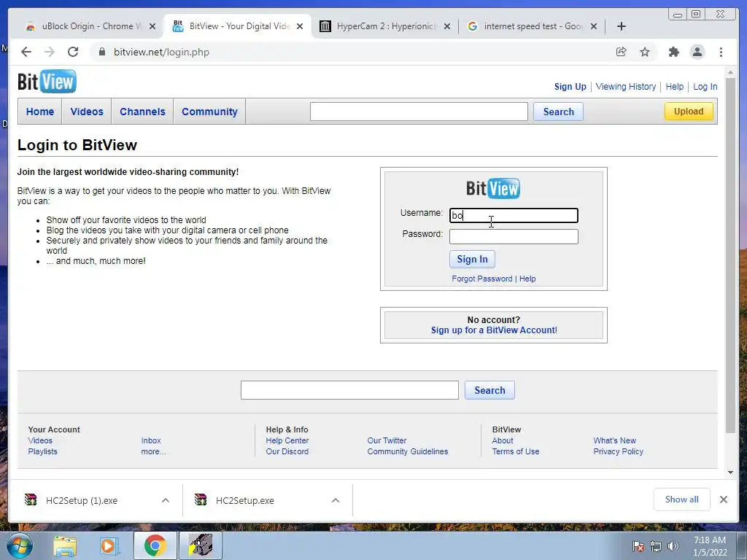747x560 pixels.
Task: Open the Viewing History link
Action: click(625, 87)
